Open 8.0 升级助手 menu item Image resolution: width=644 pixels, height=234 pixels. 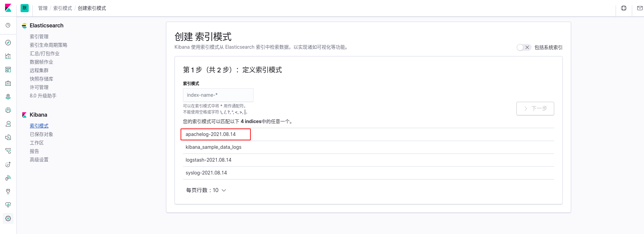click(43, 96)
